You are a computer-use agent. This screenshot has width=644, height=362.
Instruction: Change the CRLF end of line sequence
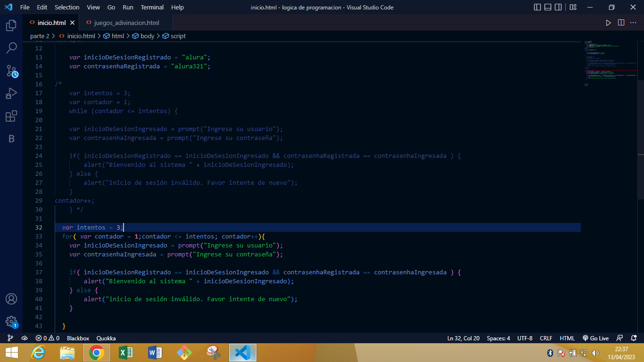546,338
